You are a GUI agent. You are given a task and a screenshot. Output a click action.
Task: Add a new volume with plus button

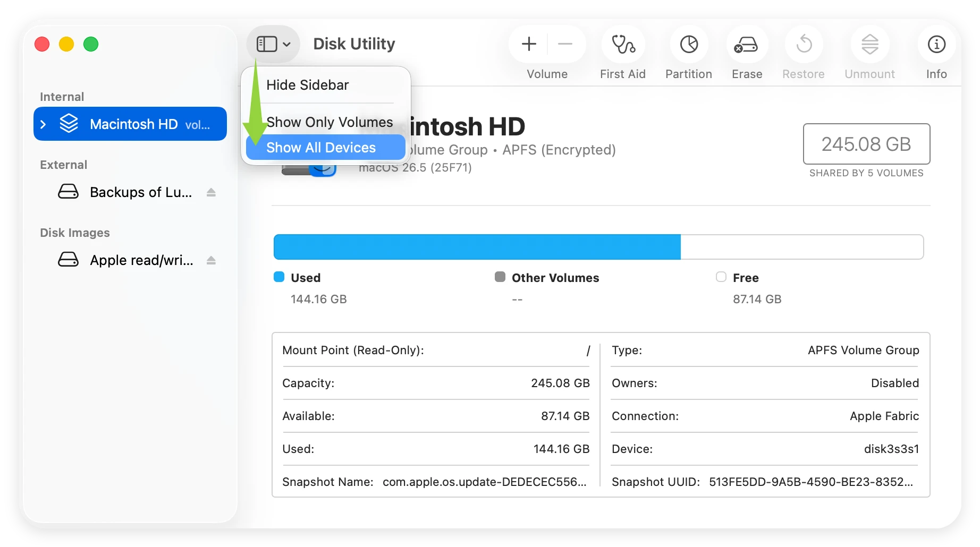(529, 44)
